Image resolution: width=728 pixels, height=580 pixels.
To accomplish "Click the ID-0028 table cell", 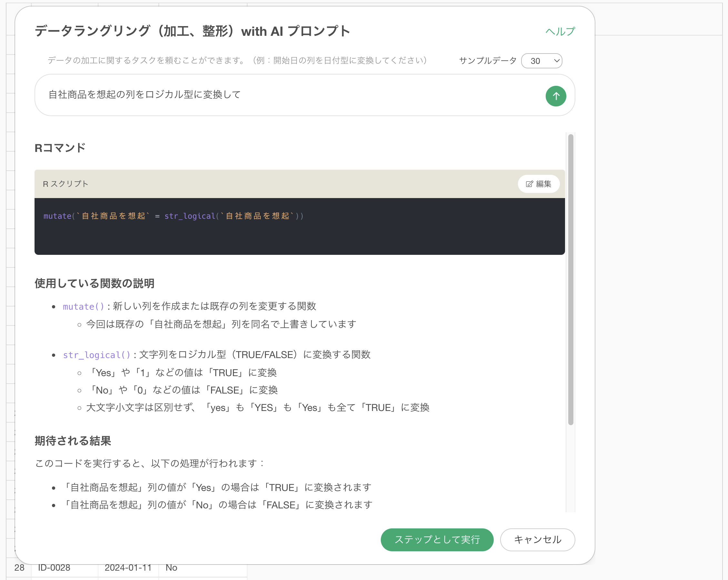I will [54, 567].
